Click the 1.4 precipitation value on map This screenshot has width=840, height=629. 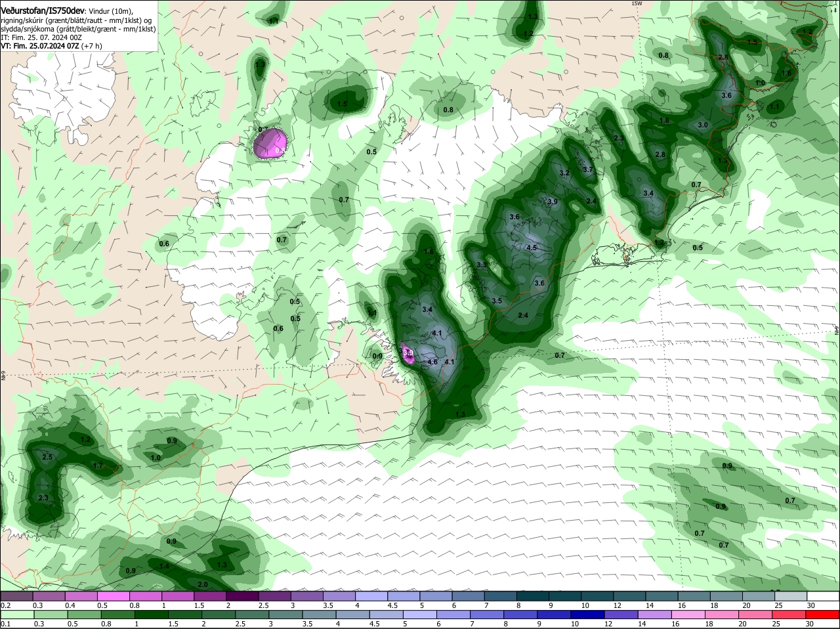(x=165, y=566)
